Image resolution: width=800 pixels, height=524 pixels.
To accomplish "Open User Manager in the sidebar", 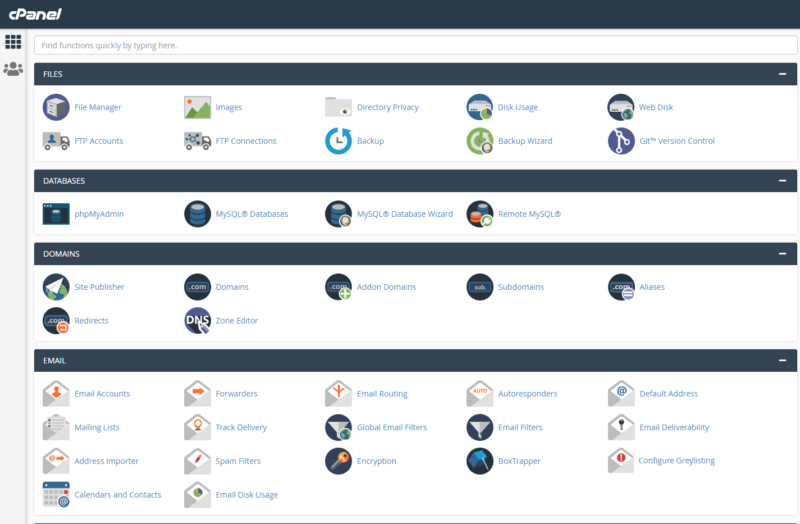I will [x=13, y=69].
